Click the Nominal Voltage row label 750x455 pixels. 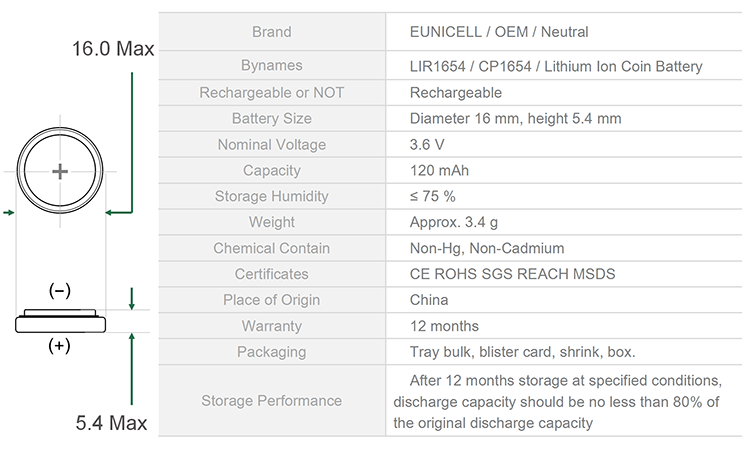tap(272, 144)
